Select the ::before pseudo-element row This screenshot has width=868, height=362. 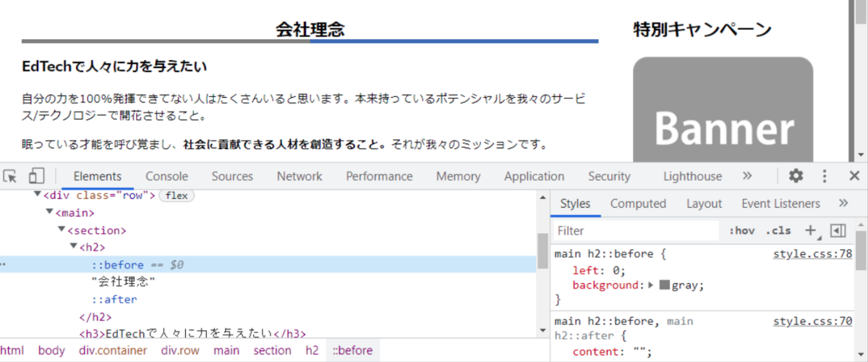(x=268, y=265)
